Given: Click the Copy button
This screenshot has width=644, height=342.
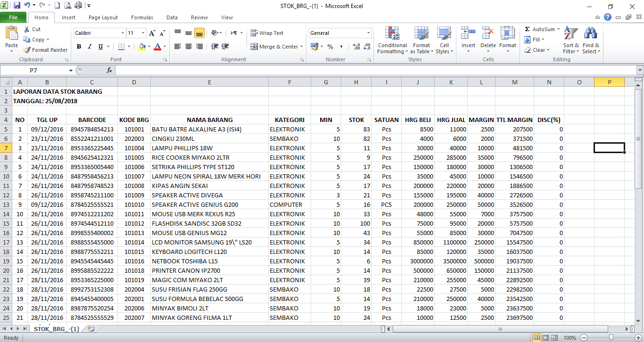Looking at the screenshot, I should coord(36,40).
